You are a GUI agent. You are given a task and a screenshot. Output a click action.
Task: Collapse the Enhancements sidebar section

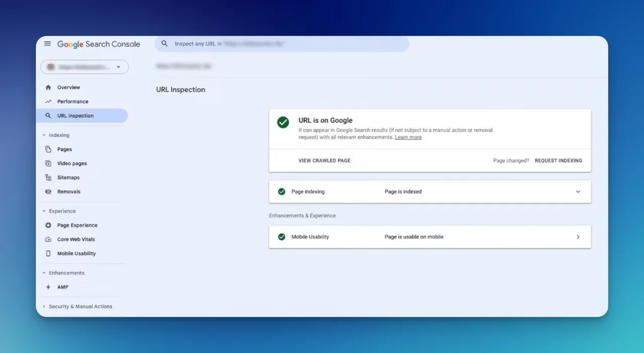point(44,273)
